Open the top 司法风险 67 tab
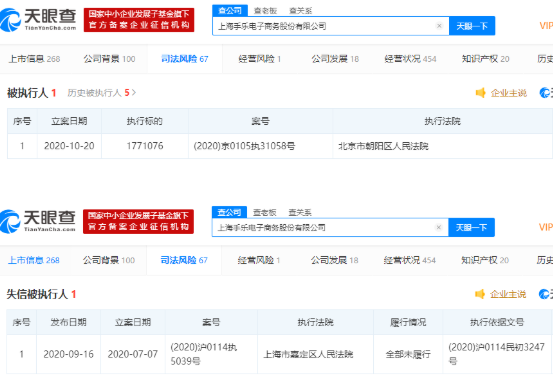The width and height of the screenshot is (553, 387). click(x=184, y=59)
